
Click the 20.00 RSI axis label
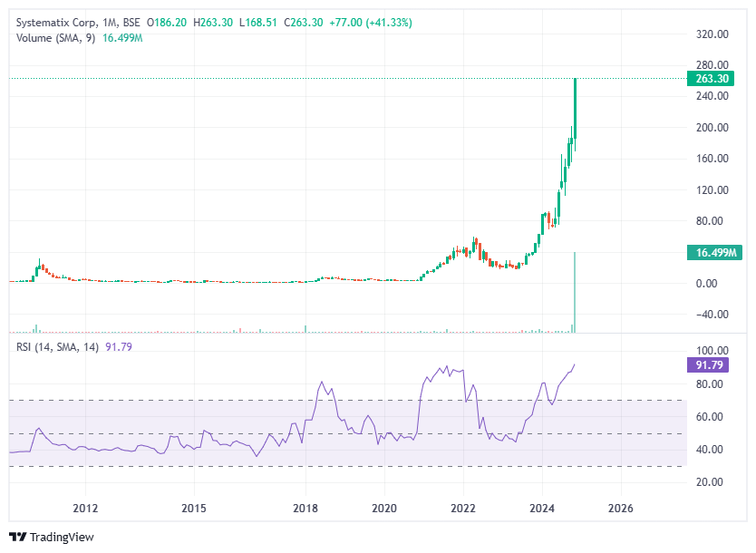709,482
